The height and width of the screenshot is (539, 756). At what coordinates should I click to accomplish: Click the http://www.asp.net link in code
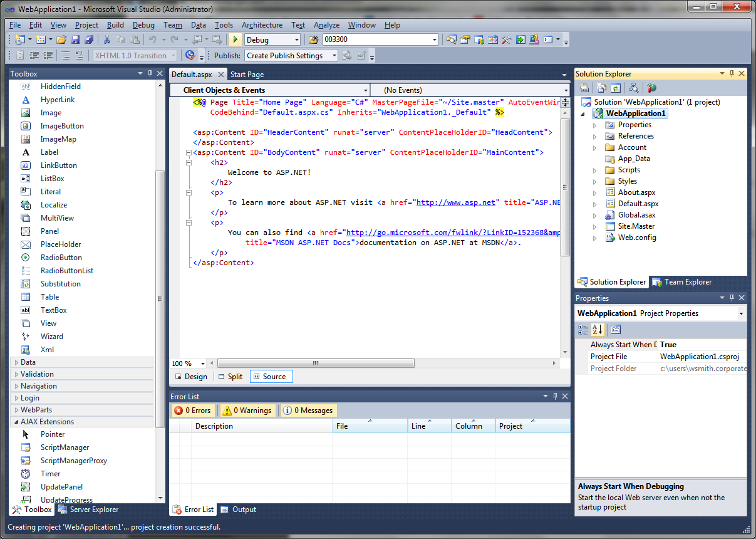tap(456, 202)
